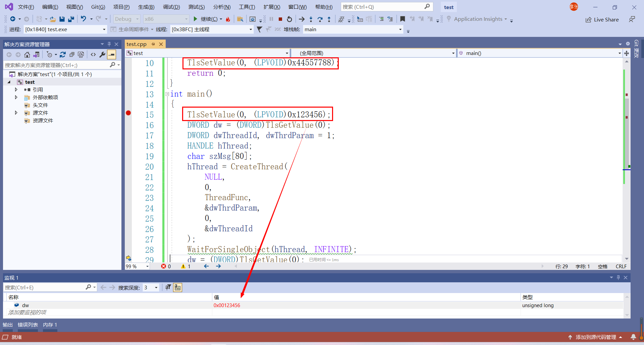This screenshot has height=345, width=644.
Task: Click the top search box 搜索 (Ctrl+Q)
Action: [386, 7]
